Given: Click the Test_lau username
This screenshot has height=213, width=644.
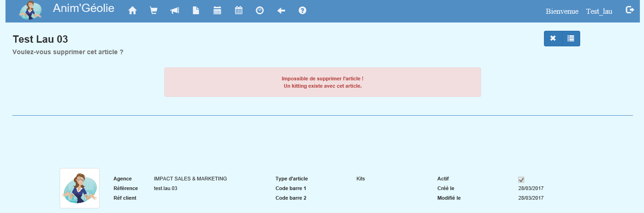Looking at the screenshot, I should 599,11.
